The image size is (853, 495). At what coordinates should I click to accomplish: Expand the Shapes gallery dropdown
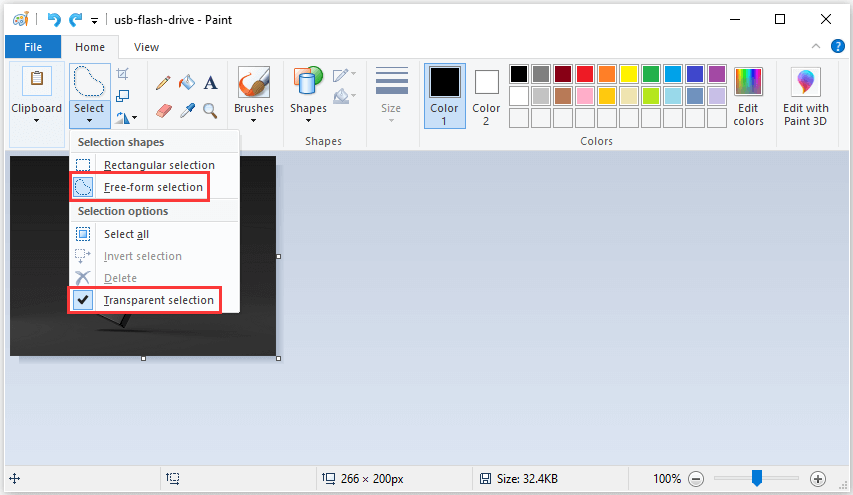point(308,96)
